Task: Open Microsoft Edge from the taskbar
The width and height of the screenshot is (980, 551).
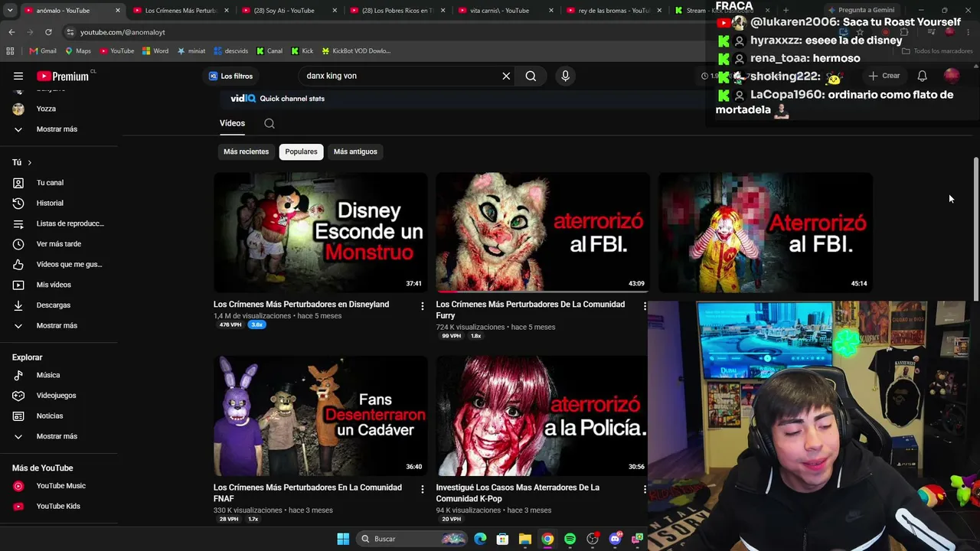Action: click(480, 539)
